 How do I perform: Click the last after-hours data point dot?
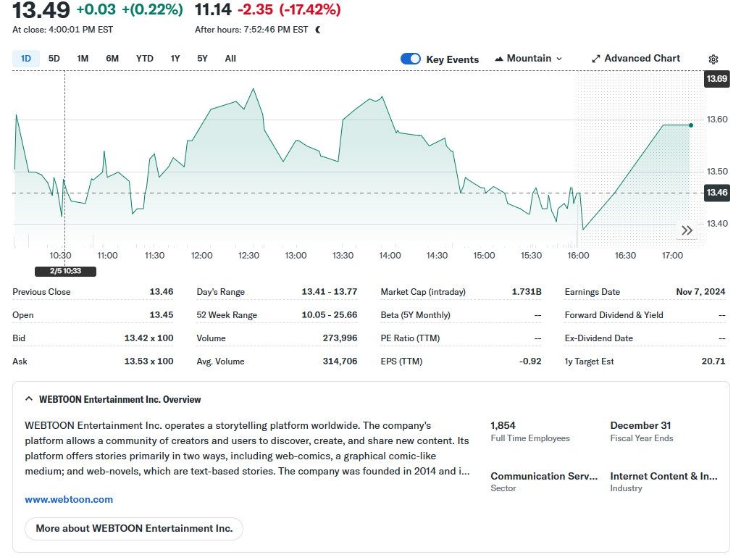691,125
